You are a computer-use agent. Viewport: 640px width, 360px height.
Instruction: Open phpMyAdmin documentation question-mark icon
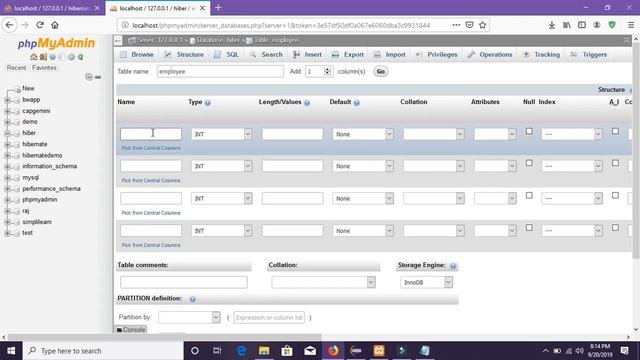(52, 57)
